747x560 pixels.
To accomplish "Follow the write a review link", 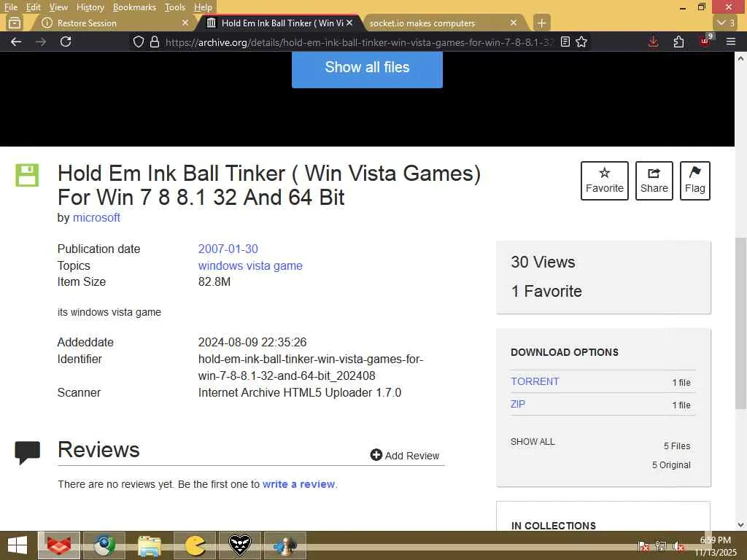I will (298, 484).
